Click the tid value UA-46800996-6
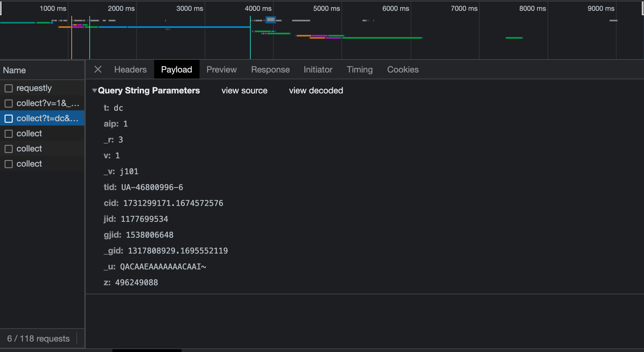The width and height of the screenshot is (644, 352). [x=152, y=187]
